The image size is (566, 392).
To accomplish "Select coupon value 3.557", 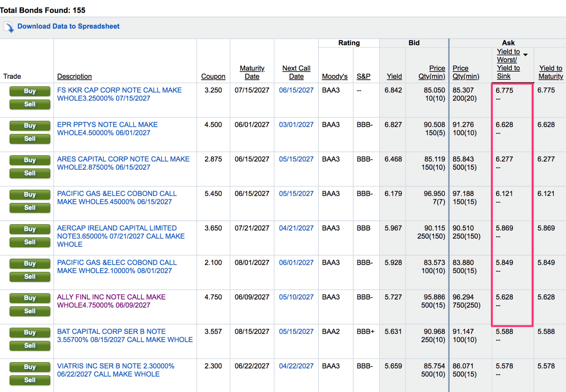I will point(213,331).
